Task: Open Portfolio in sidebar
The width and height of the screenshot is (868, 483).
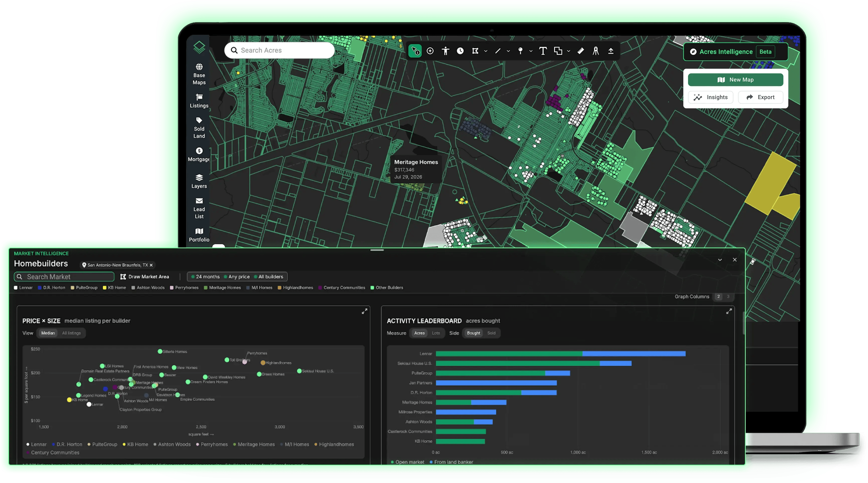Action: pos(199,235)
